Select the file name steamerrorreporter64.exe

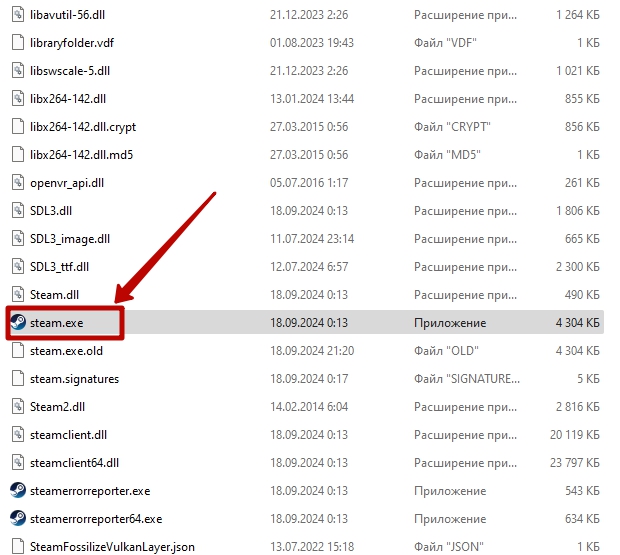(96, 519)
